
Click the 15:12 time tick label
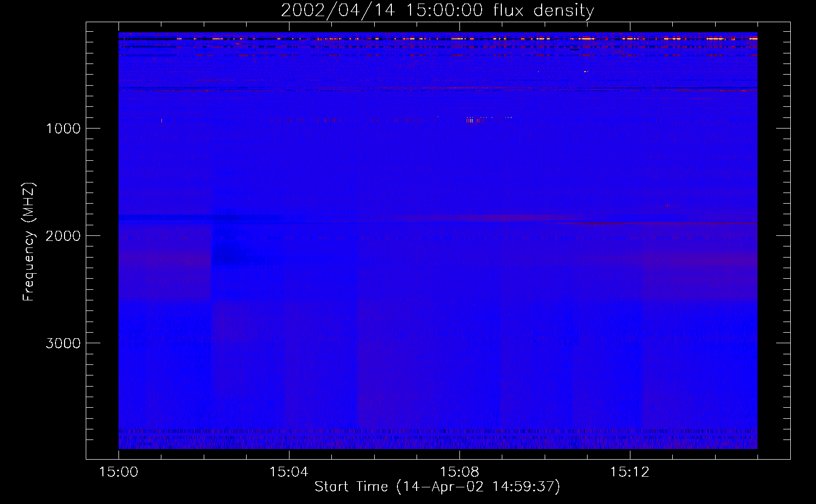pos(629,472)
